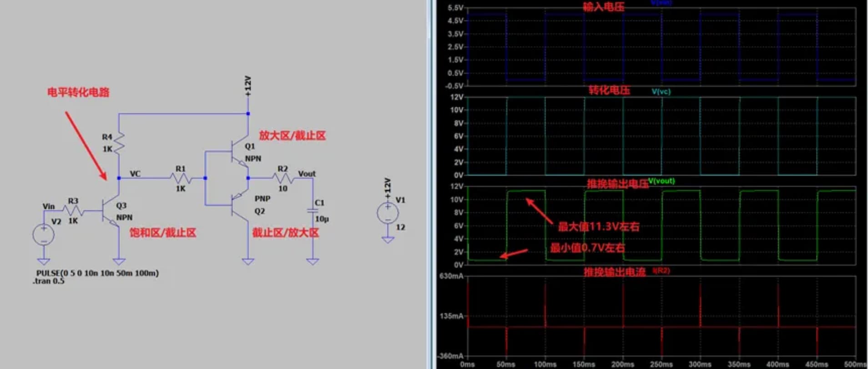This screenshot has height=369, width=868.
Task: Select capacitor C1 symbol
Action: tap(313, 210)
